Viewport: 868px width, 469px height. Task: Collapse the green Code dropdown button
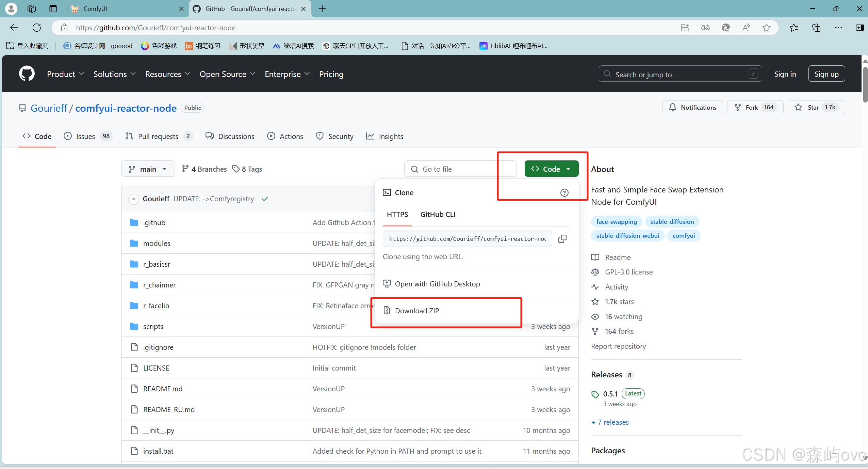point(551,169)
